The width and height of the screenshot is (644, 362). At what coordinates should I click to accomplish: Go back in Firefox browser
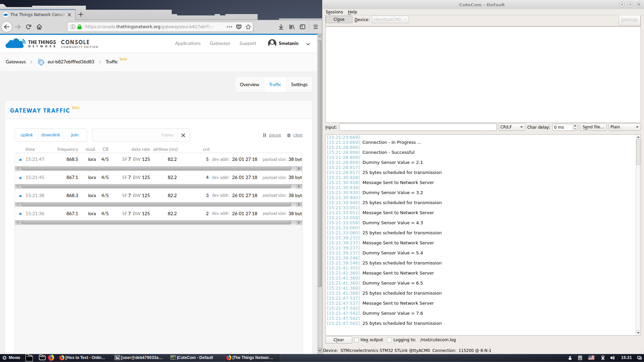click(x=7, y=27)
